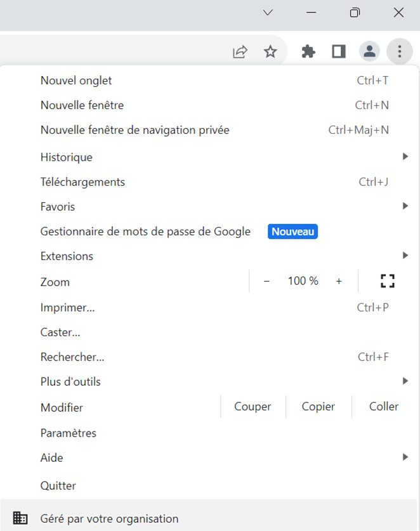
Task: Open the share icon in the toolbar
Action: point(239,51)
